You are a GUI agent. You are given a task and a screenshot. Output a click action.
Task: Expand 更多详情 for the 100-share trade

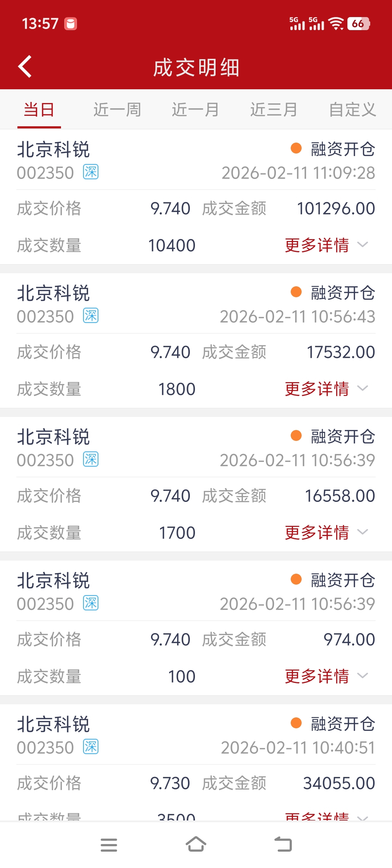326,676
